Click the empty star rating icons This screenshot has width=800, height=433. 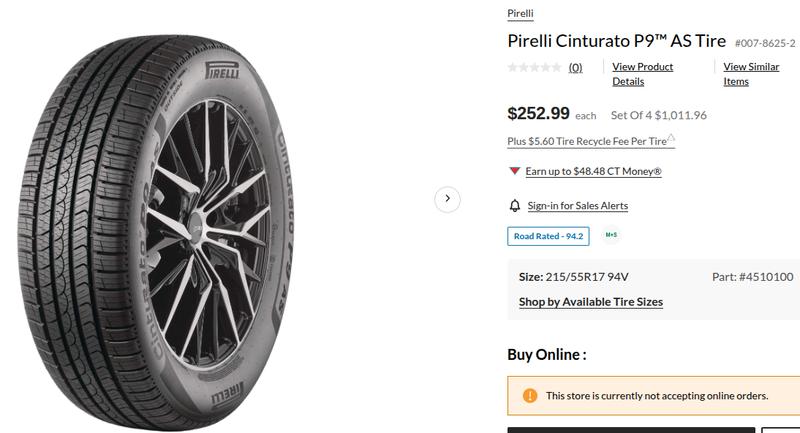[534, 68]
